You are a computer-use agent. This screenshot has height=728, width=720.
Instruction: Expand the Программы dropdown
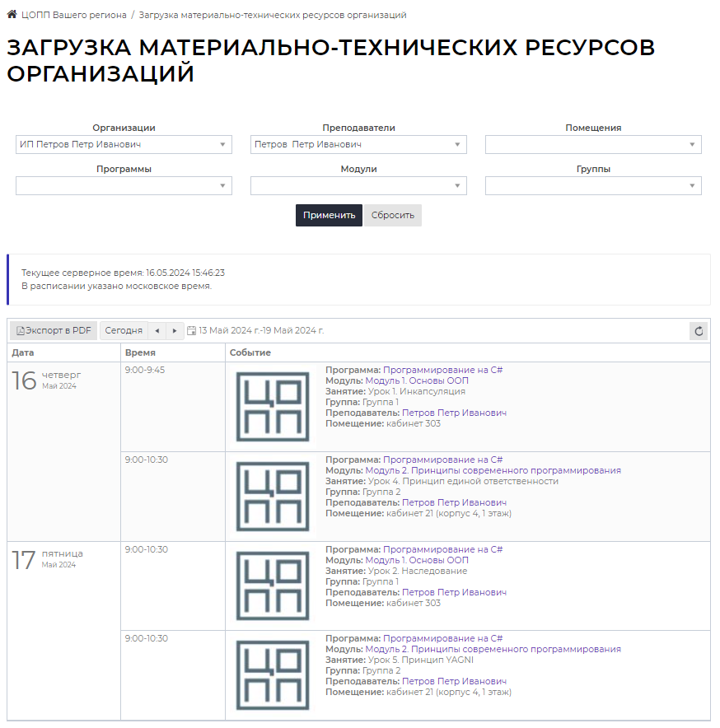tap(124, 186)
